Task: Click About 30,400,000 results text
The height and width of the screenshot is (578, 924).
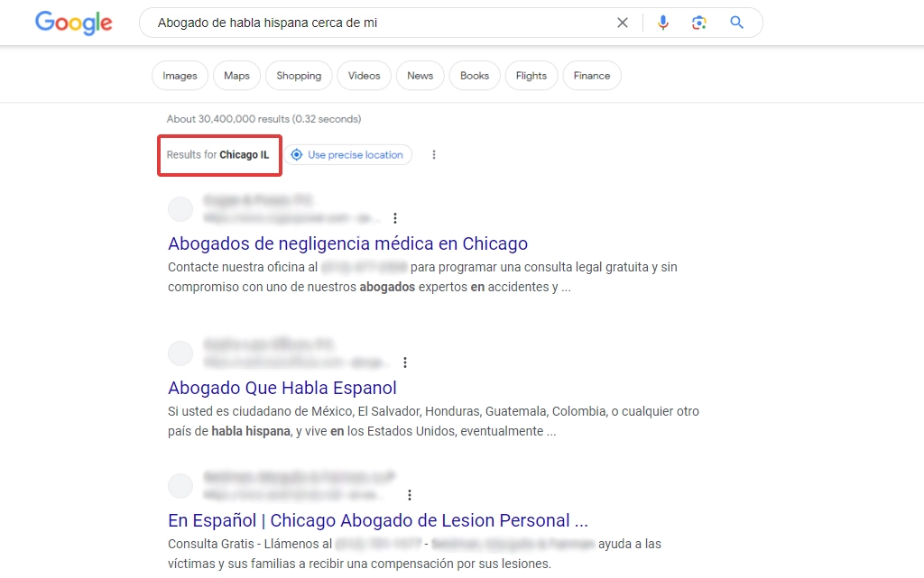Action: [263, 119]
